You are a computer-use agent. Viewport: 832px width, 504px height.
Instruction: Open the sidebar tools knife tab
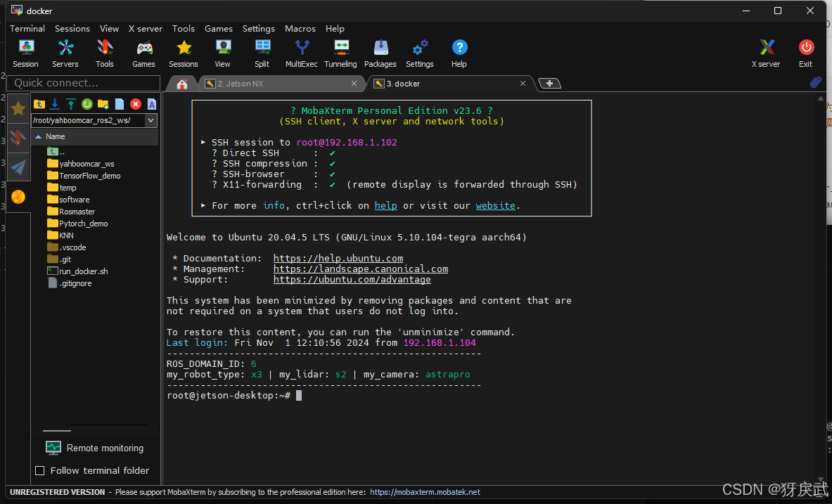[x=18, y=137]
